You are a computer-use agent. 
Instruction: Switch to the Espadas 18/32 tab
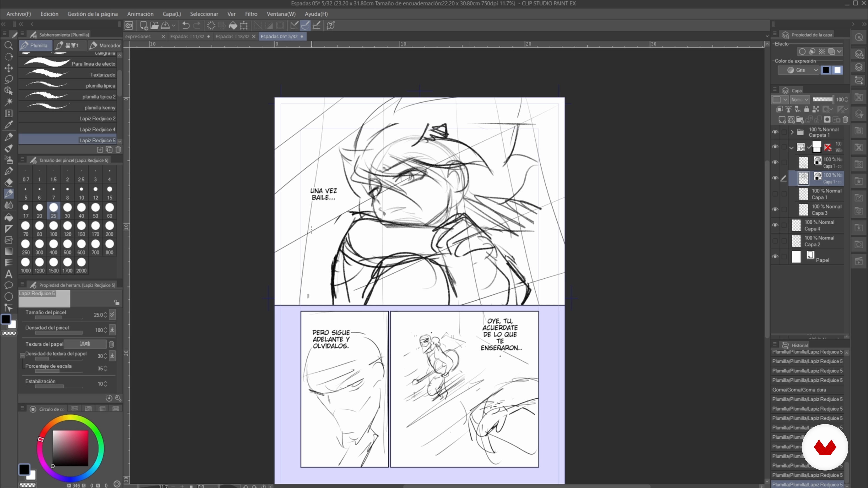(232, 36)
